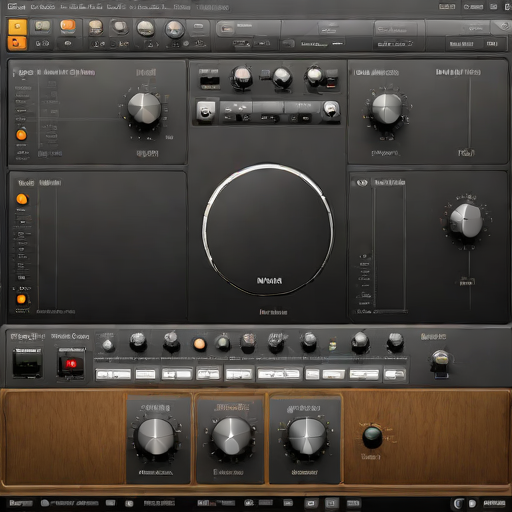Screen dimensions: 512x512
Task: Click the red LED display in the bottom strip
Action: [71, 364]
